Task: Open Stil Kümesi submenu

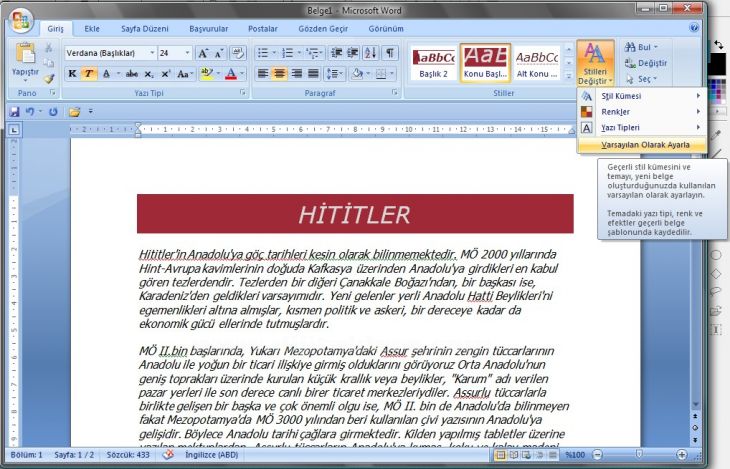Action: tap(642, 96)
